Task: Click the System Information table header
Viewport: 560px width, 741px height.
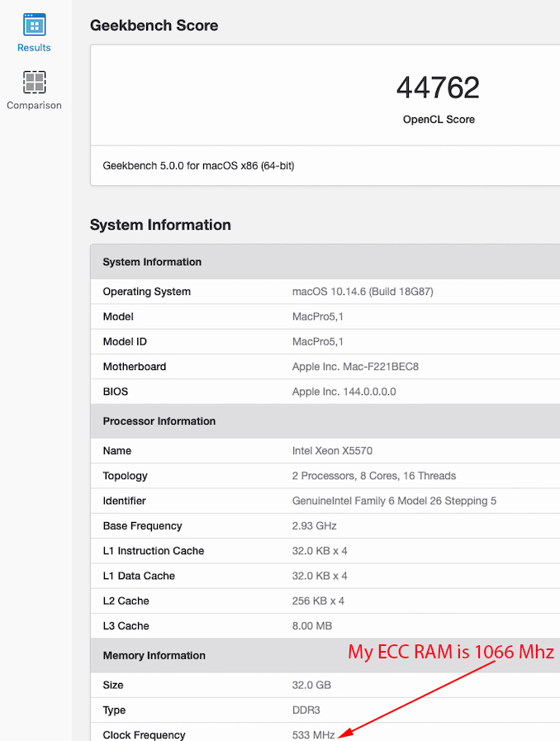Action: tap(152, 262)
